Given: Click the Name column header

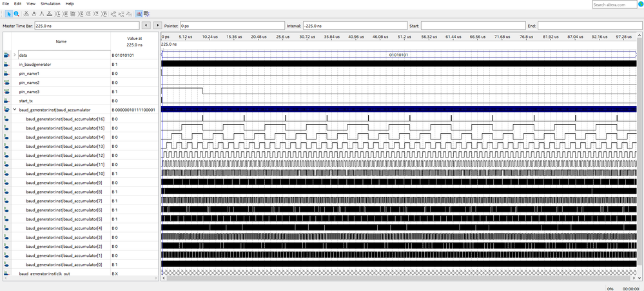Looking at the screenshot, I should [x=61, y=41].
